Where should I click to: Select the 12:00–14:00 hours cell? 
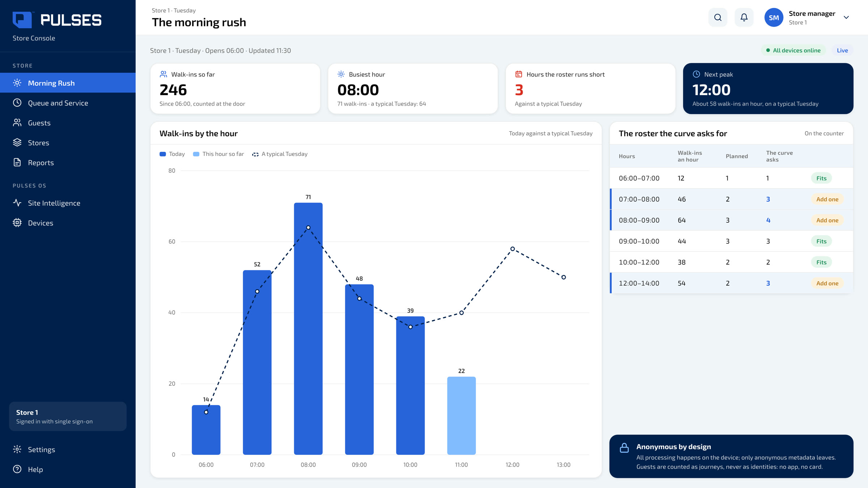pos(639,283)
